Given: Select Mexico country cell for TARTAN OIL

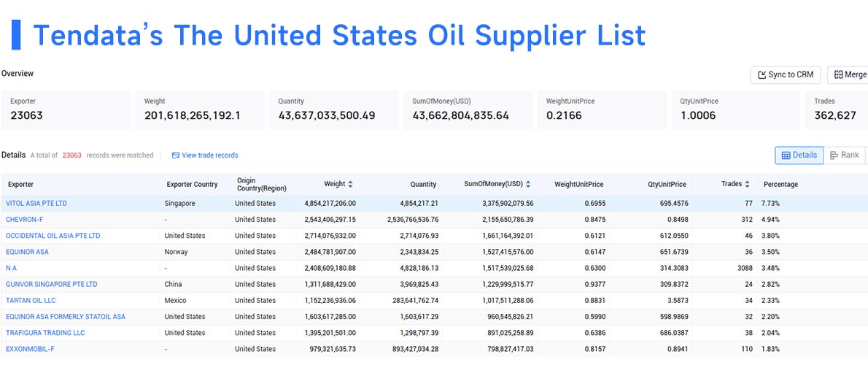Looking at the screenshot, I should coord(176,300).
